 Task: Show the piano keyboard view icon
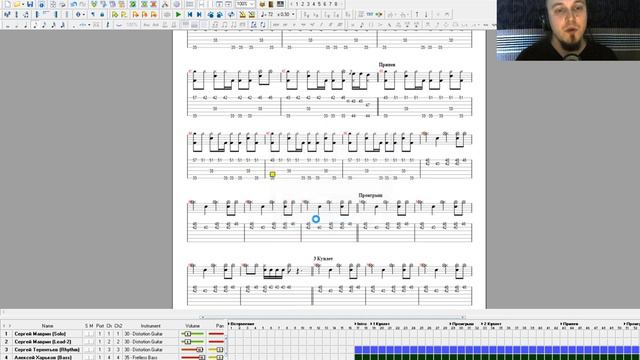click(280, 4)
